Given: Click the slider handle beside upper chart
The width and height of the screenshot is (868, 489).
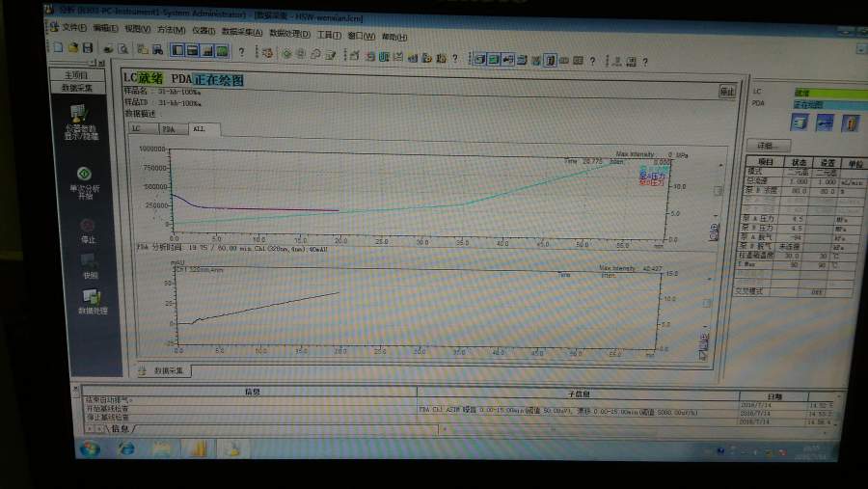Looking at the screenshot, I should [x=718, y=191].
